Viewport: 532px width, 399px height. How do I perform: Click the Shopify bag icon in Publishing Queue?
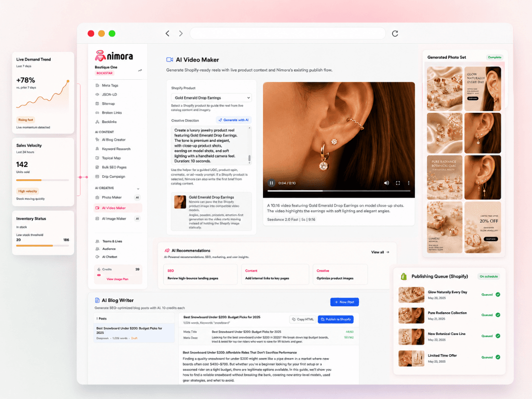coord(403,276)
